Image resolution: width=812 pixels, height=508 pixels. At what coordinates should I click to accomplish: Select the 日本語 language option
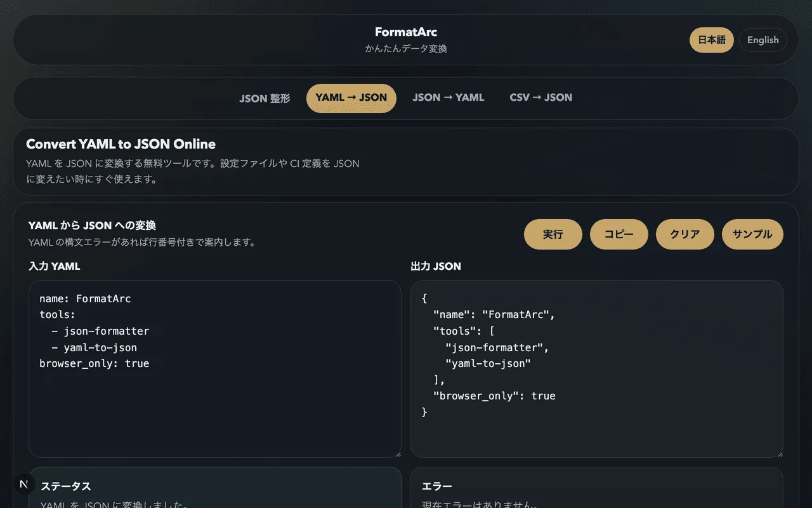(x=711, y=40)
